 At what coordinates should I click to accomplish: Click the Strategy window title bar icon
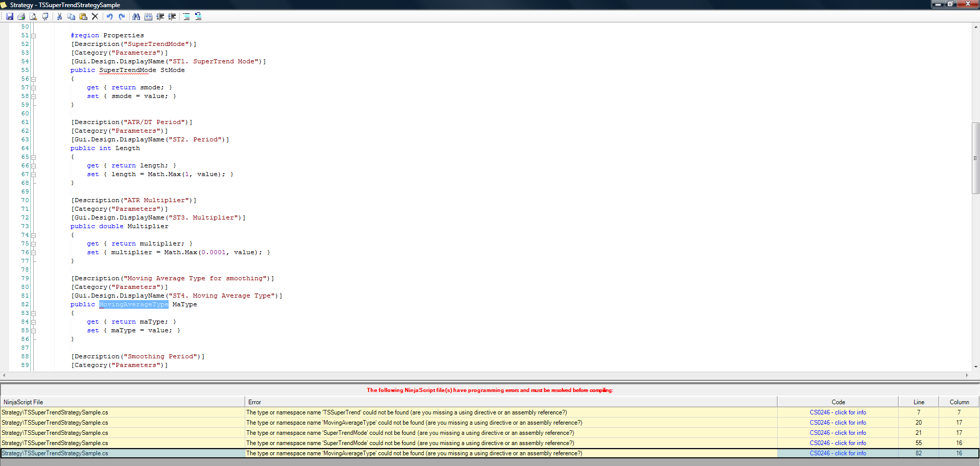(x=4, y=5)
